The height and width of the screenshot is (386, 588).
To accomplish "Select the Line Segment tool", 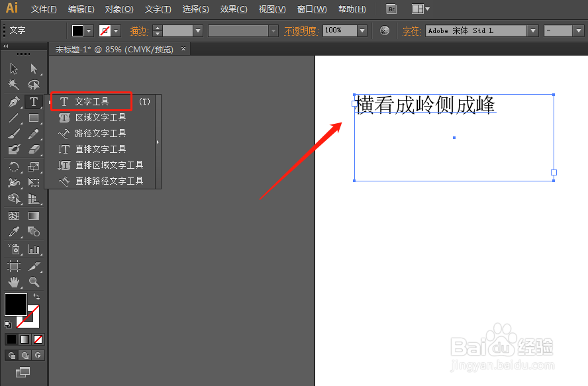I will (14, 118).
